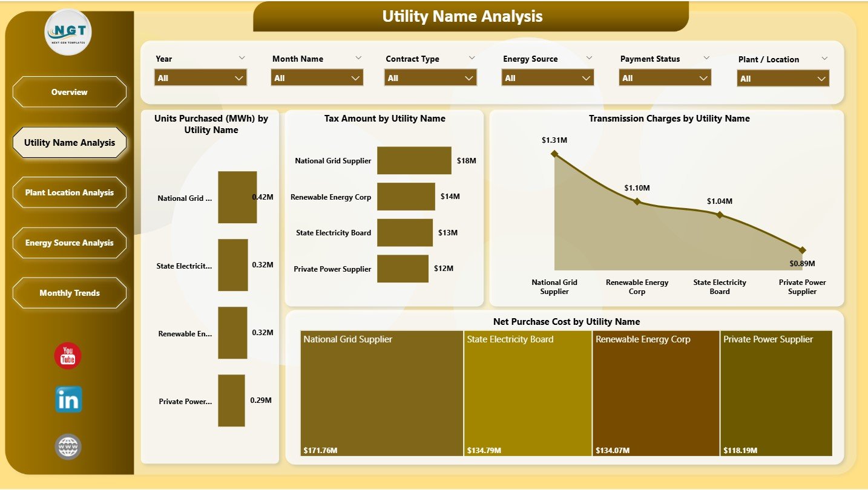
Task: Select the National Grid Supplier tax bar
Action: (414, 160)
